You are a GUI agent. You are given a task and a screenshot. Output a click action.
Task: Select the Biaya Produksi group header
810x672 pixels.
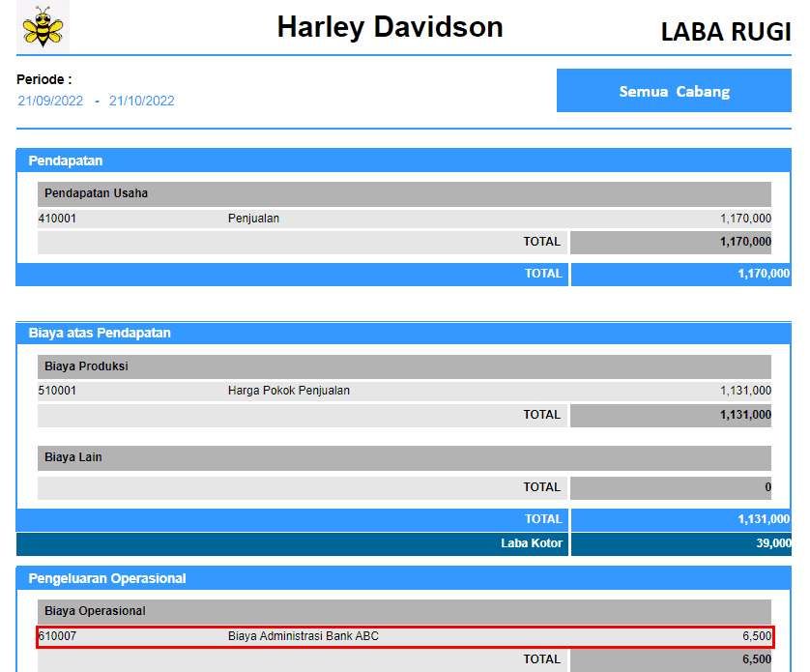(x=86, y=366)
